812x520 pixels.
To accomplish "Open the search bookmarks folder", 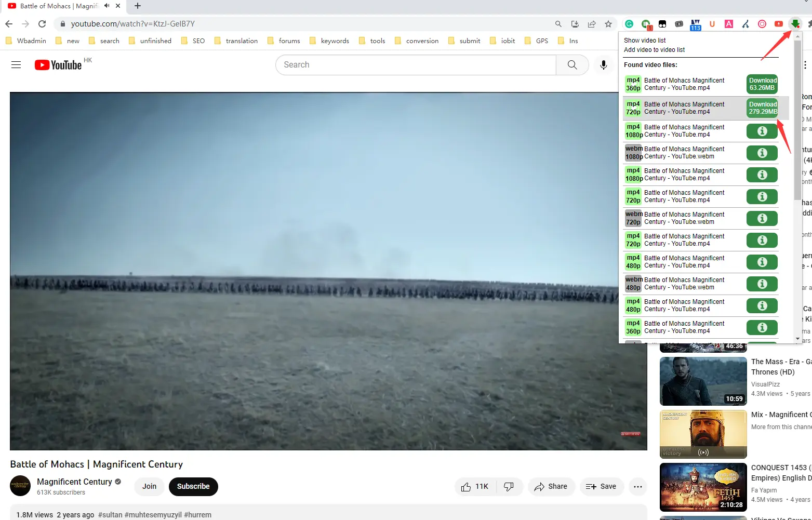I will click(104, 41).
